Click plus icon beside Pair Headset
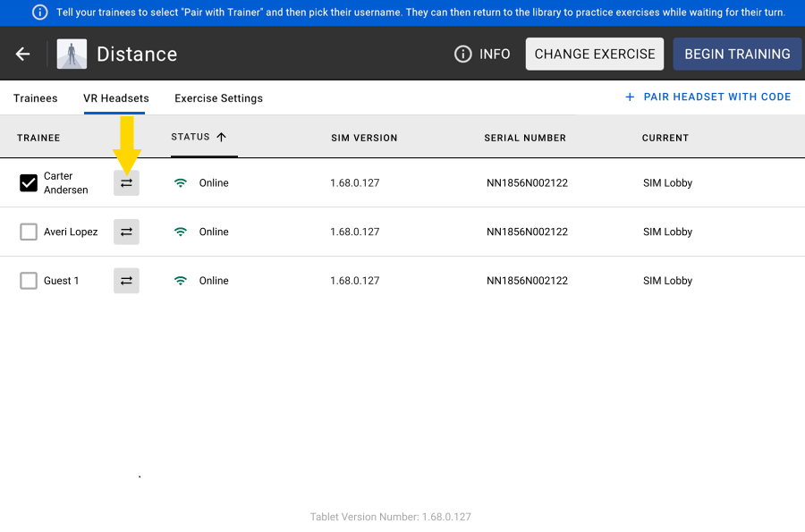The image size is (805, 532). [x=630, y=97]
